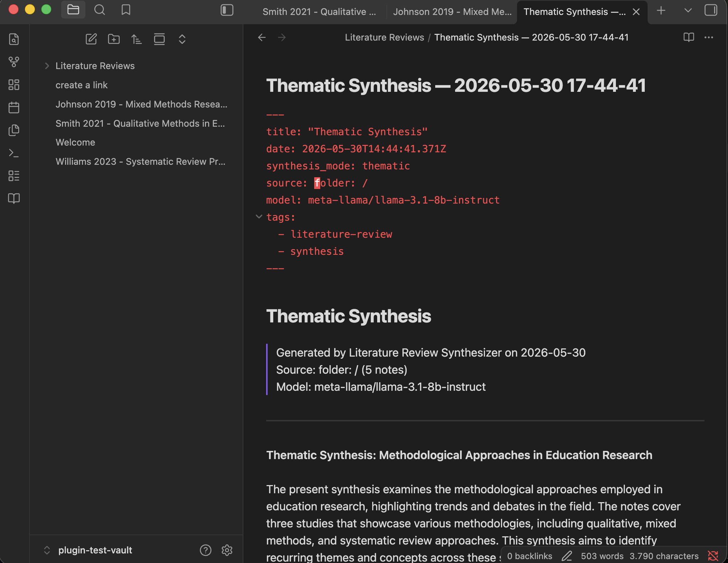Screen dimensions: 728x563
Task: Click the literature-review tag entry
Action: 341,234
